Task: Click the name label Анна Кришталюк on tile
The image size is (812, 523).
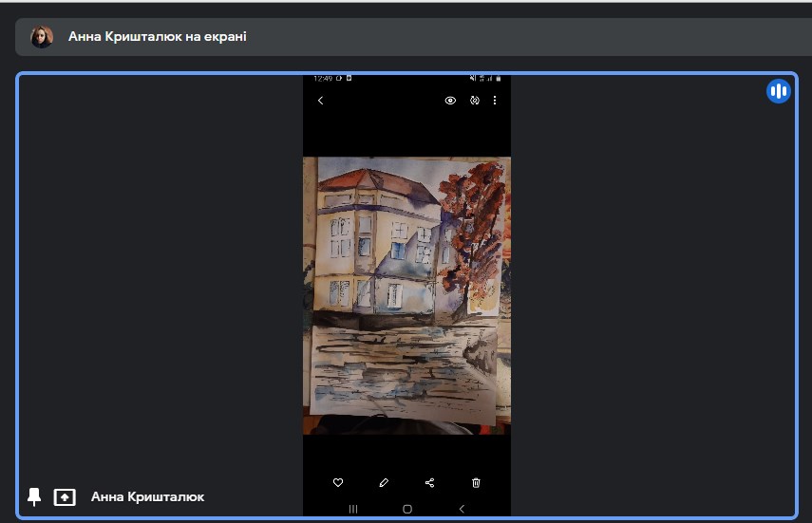Action: (x=147, y=497)
